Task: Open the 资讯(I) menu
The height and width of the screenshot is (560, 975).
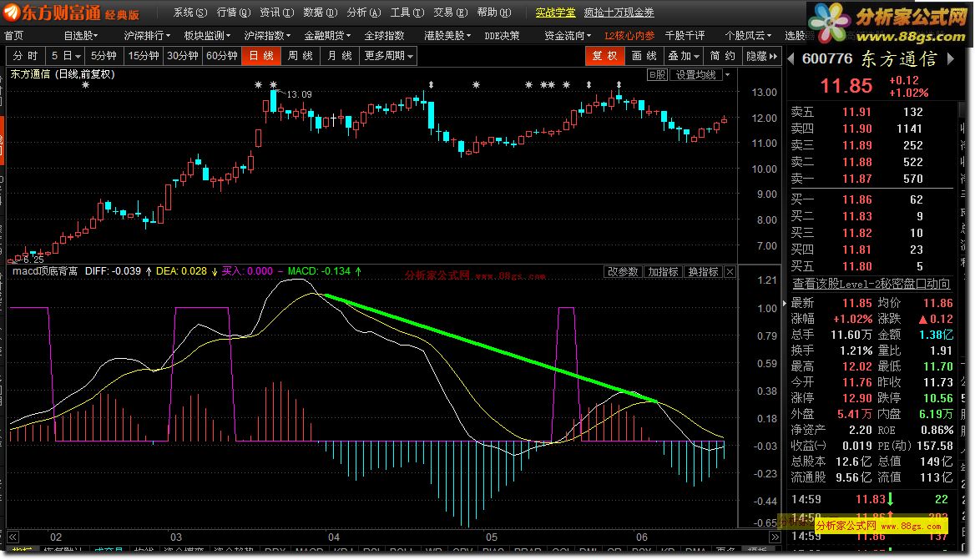Action: [x=276, y=13]
